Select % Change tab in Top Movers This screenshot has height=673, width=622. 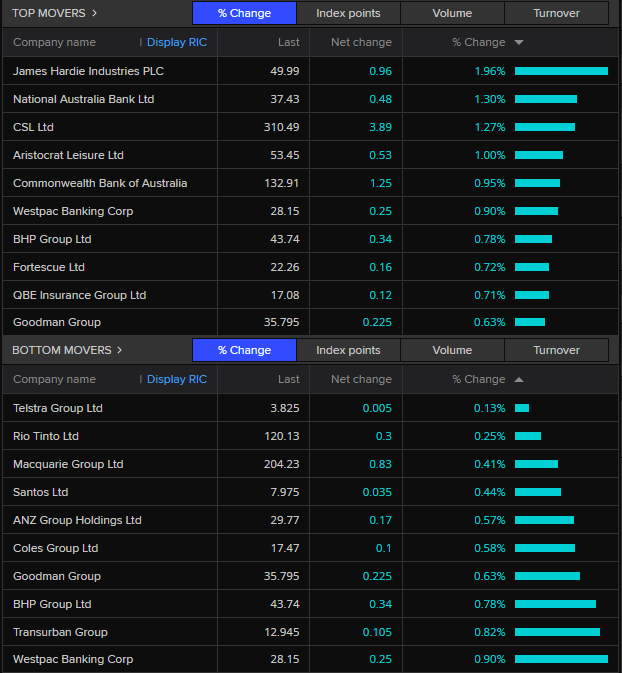coord(244,13)
